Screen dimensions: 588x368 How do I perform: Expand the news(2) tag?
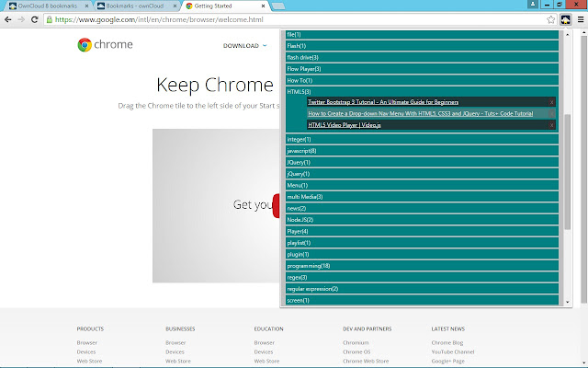click(x=422, y=209)
